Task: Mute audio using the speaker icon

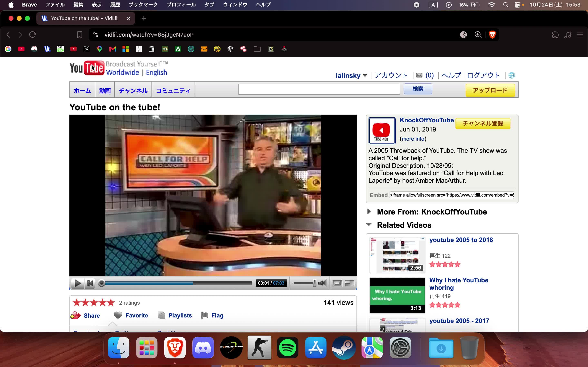Action: 322,283
